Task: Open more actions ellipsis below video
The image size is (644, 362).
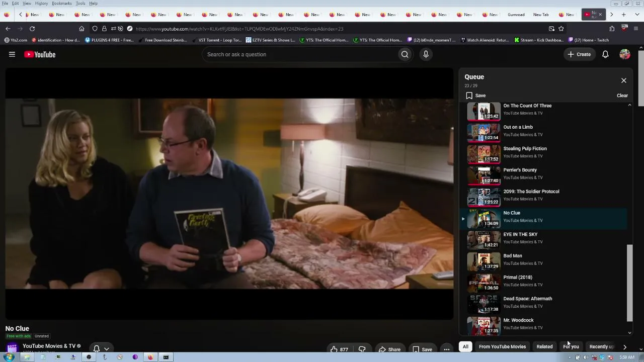Action: [447, 349]
